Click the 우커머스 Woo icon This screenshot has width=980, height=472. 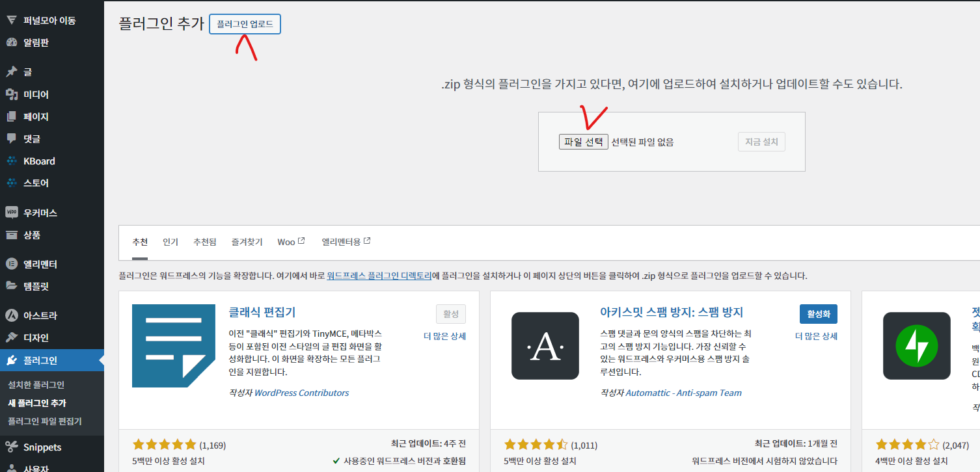pos(11,212)
